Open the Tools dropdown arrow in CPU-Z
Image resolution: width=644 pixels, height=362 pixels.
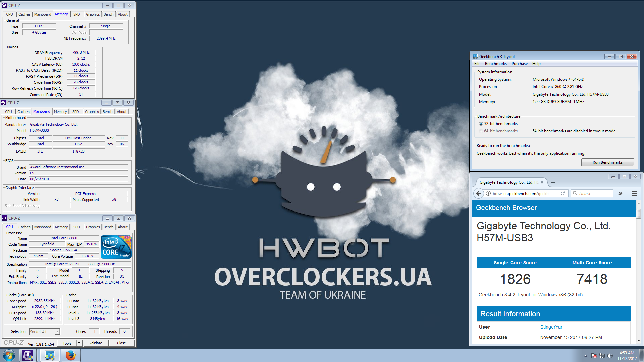coord(79,343)
